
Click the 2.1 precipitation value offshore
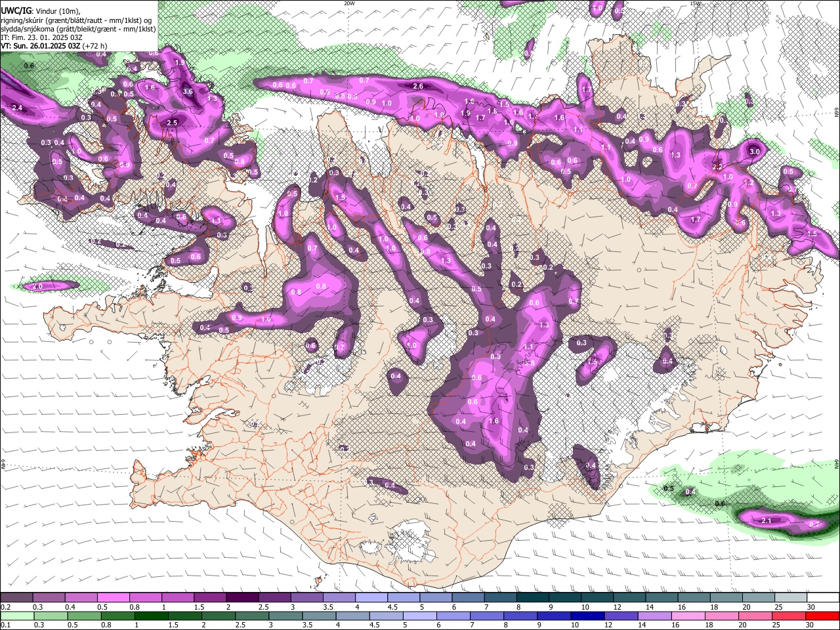coord(766,520)
